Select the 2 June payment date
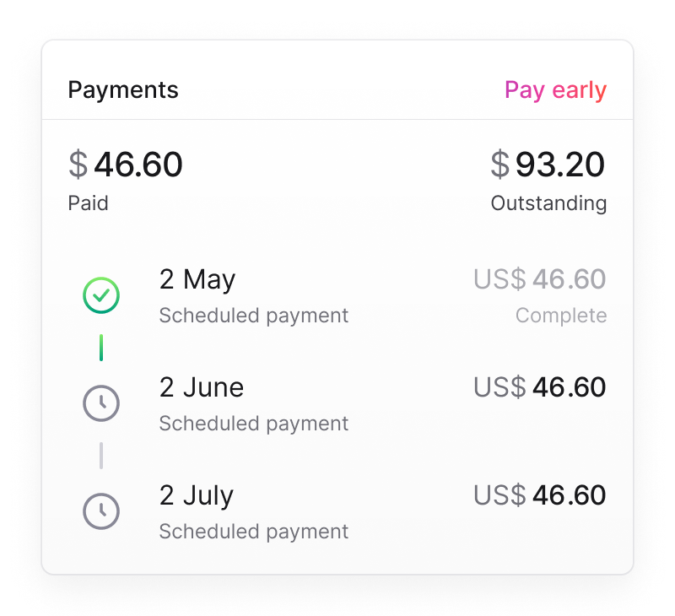 click(202, 388)
